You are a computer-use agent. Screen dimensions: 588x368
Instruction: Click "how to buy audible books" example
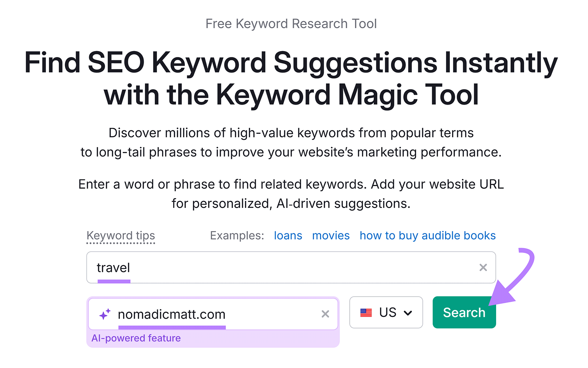(427, 235)
